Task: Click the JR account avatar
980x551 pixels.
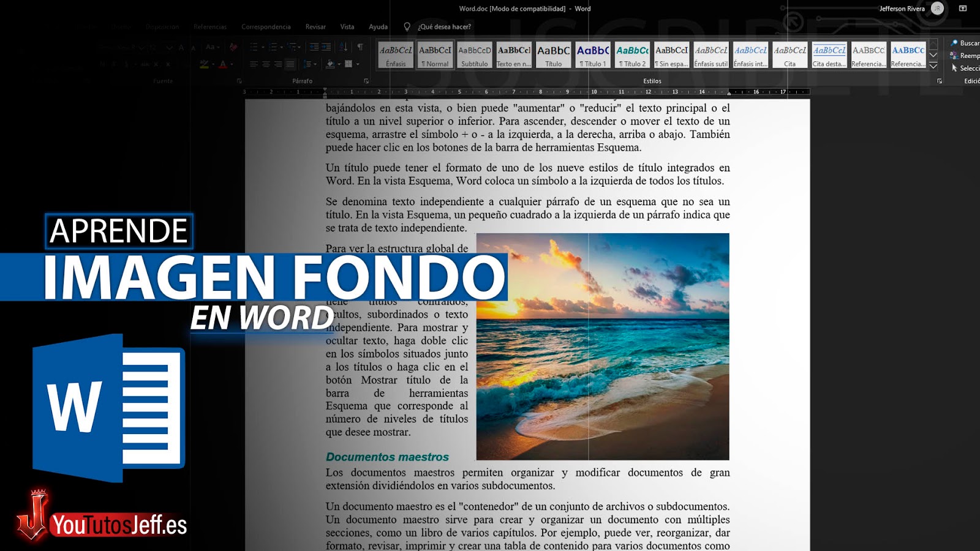Action: (937, 9)
